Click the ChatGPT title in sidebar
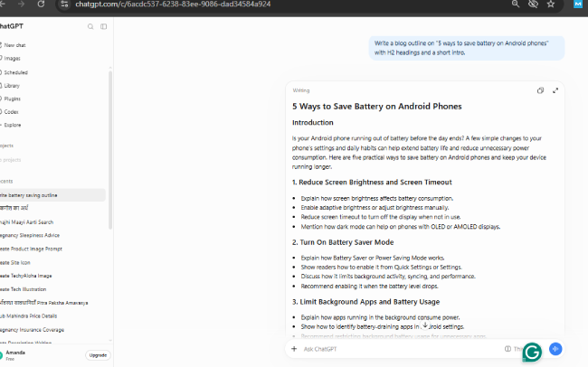 click(x=12, y=26)
